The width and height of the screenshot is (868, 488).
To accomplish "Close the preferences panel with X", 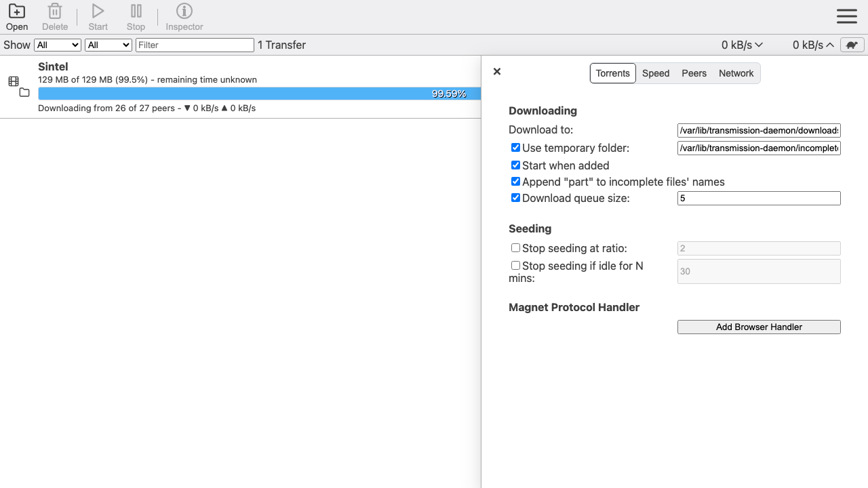I will [x=497, y=71].
